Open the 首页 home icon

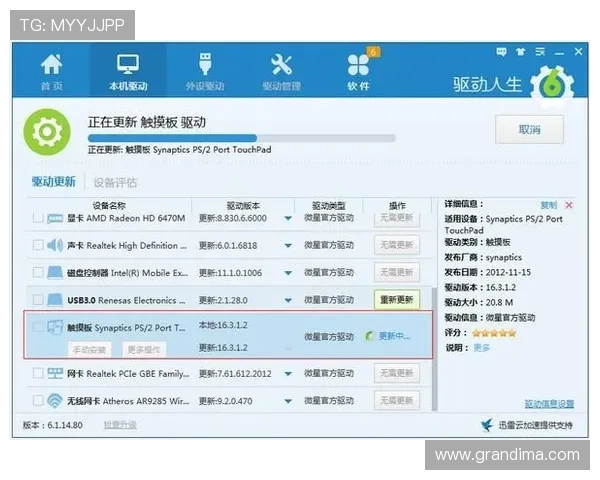(51, 72)
